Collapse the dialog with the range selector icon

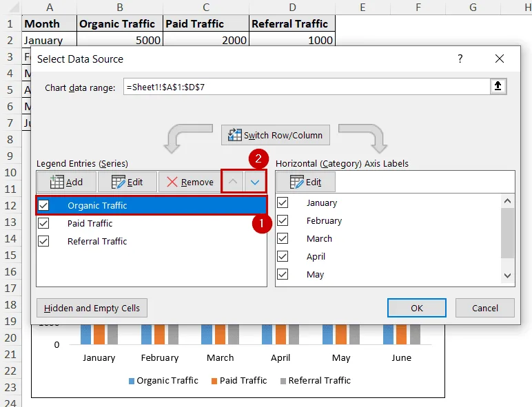[498, 86]
